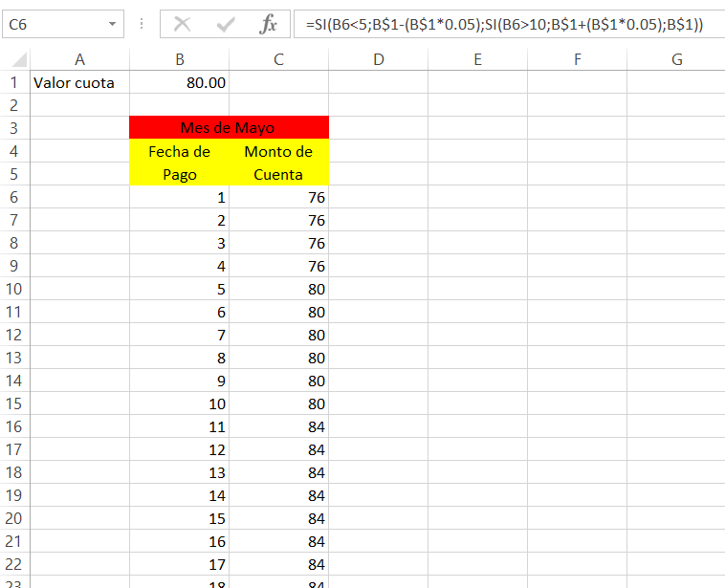The image size is (725, 588).
Task: Select row 1 header
Action: pos(14,82)
